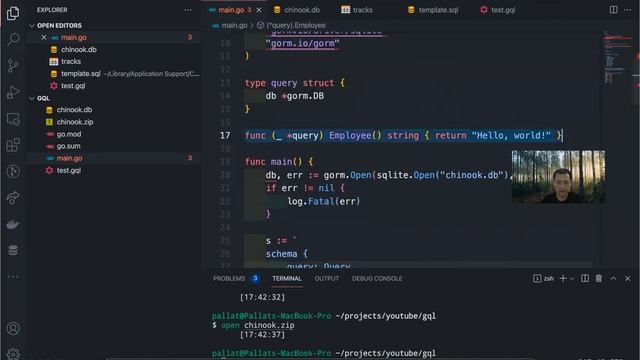The image size is (640, 360).
Task: Open the Output panel tab
Action: 327,278
